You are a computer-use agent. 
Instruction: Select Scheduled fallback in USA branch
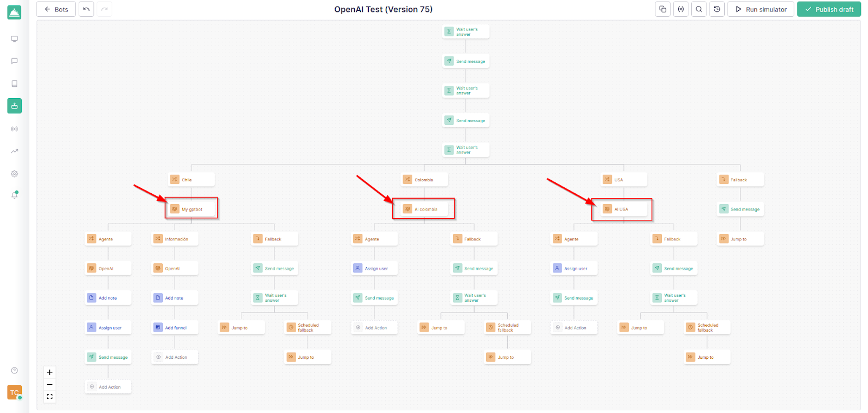tap(707, 328)
